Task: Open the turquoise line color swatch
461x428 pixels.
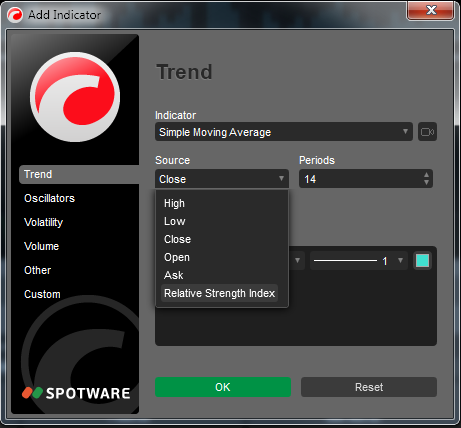Action: (423, 261)
